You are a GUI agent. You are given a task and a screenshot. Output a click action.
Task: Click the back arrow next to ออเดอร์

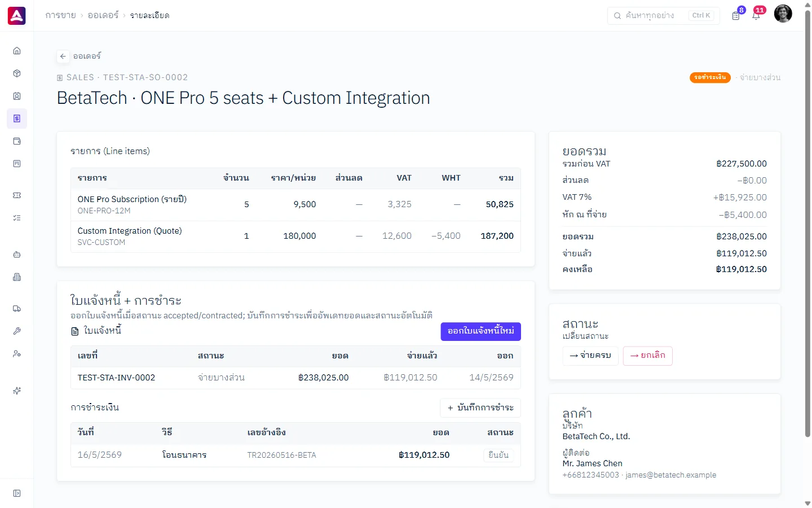coord(63,56)
